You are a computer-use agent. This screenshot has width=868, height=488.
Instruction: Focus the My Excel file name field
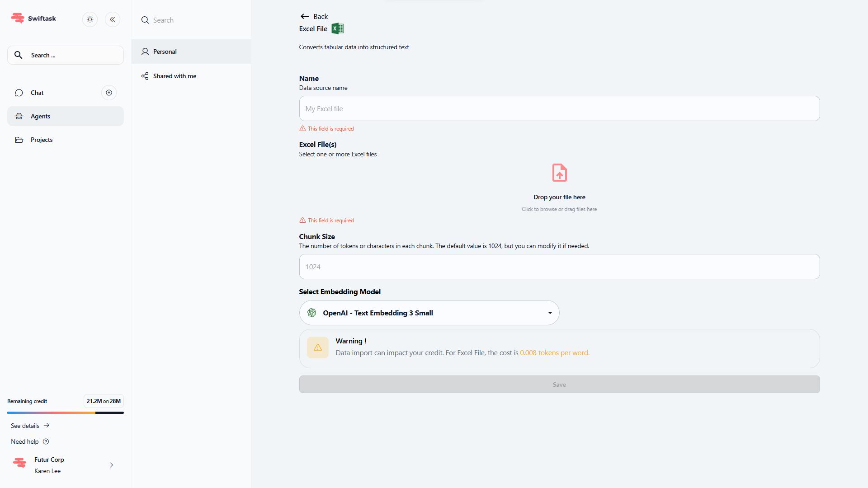tap(559, 108)
